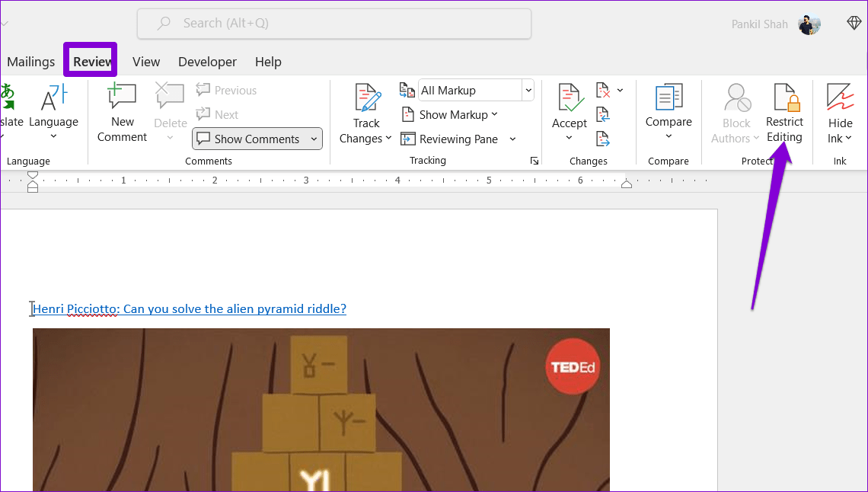Switch to the View tab
Viewport: 868px width, 492px height.
click(146, 62)
